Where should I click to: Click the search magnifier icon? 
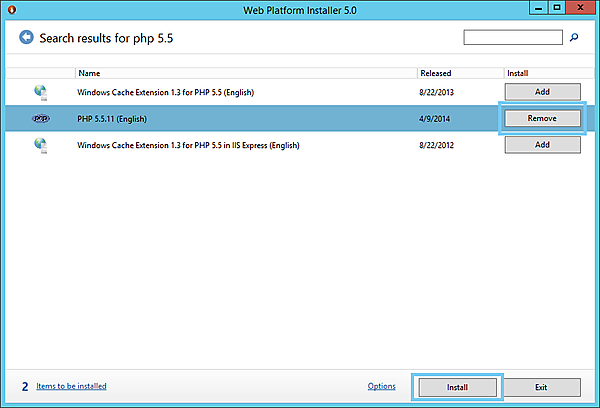(574, 38)
